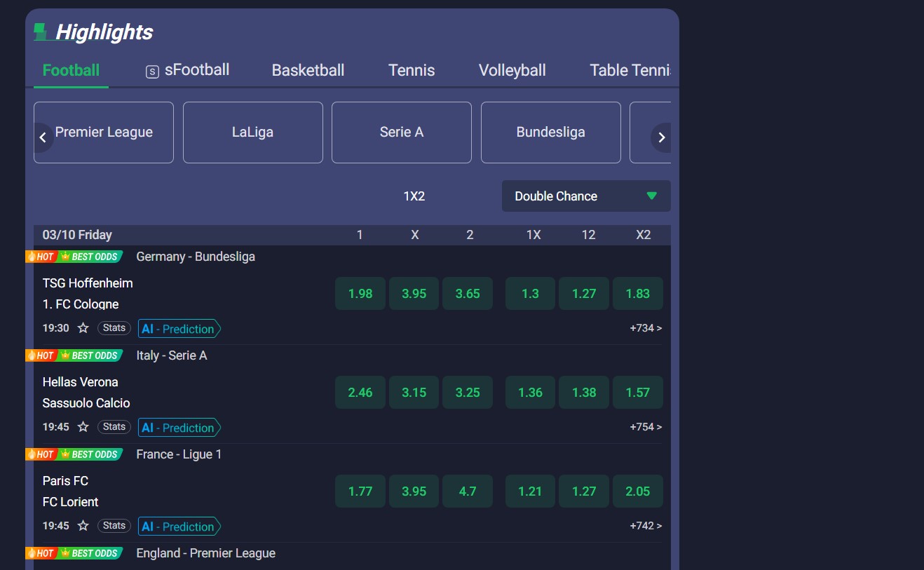This screenshot has width=924, height=570.
Task: Click the Highlights logo icon
Action: tap(41, 32)
